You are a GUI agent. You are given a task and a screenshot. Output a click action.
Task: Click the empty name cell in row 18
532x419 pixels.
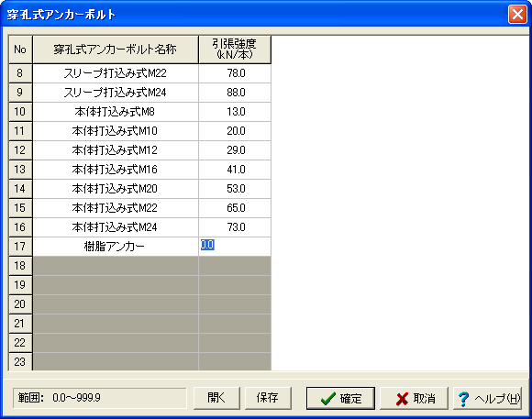tap(116, 266)
